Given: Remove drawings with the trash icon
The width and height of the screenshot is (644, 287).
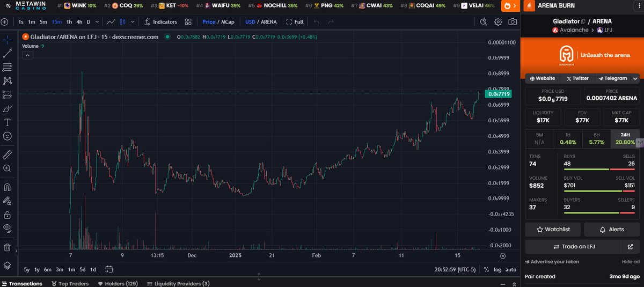Looking at the screenshot, I should pos(8,247).
